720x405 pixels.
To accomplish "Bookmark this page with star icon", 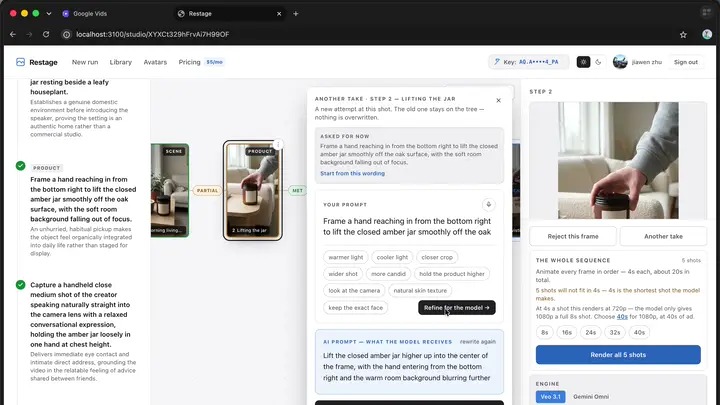I will [x=683, y=35].
